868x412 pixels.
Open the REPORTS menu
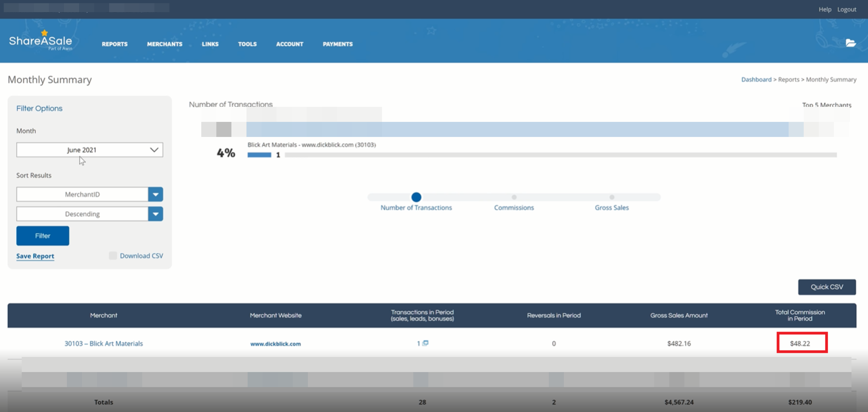(x=115, y=44)
